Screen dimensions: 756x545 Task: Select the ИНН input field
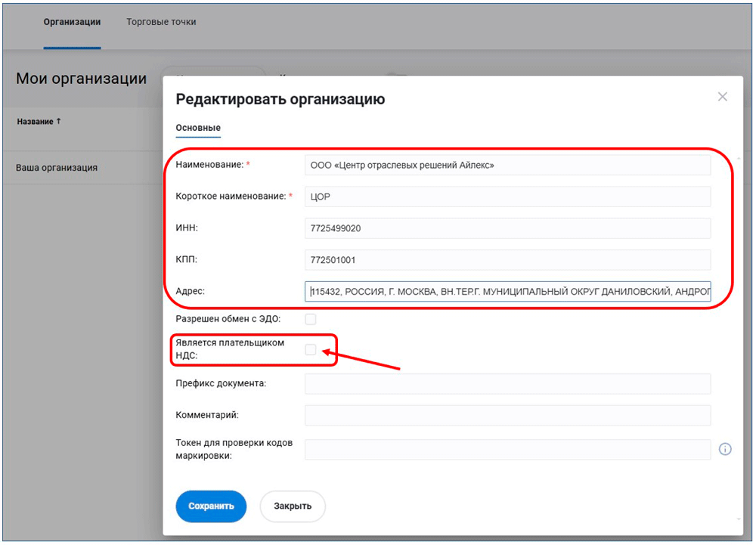pyautogui.click(x=507, y=228)
